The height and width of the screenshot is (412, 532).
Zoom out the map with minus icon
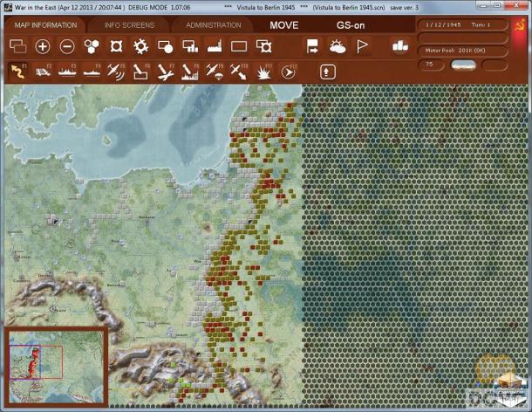click(x=67, y=46)
